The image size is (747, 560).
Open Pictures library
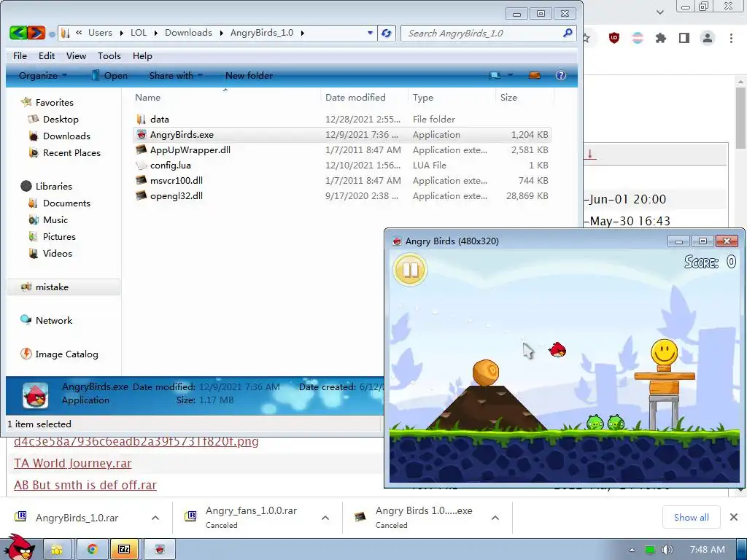(x=59, y=237)
